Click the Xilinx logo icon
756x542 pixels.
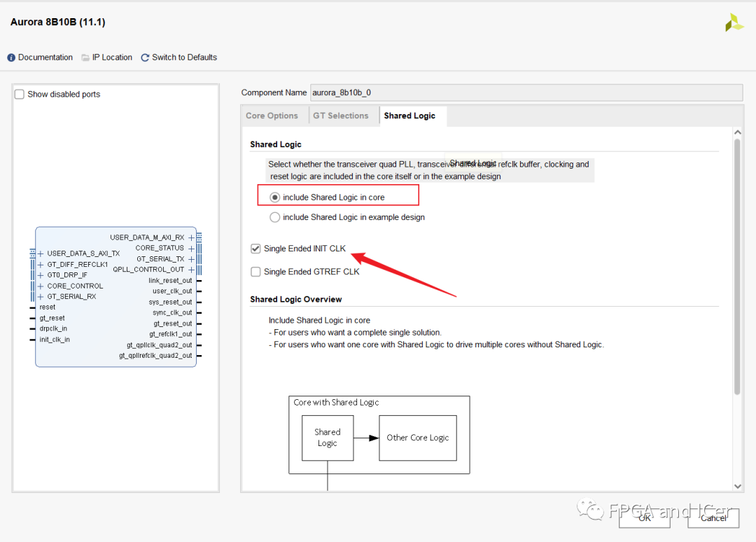click(734, 22)
